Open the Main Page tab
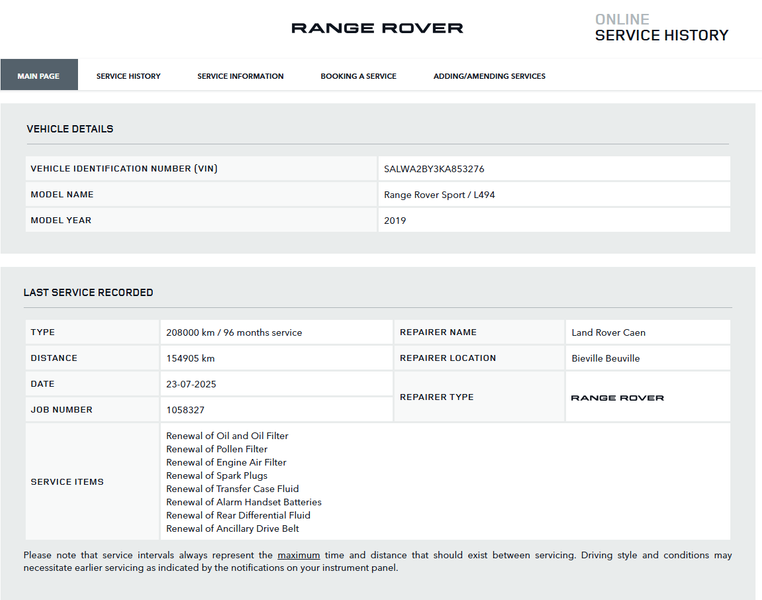Screen dimensions: 762x600 pyautogui.click(x=39, y=75)
